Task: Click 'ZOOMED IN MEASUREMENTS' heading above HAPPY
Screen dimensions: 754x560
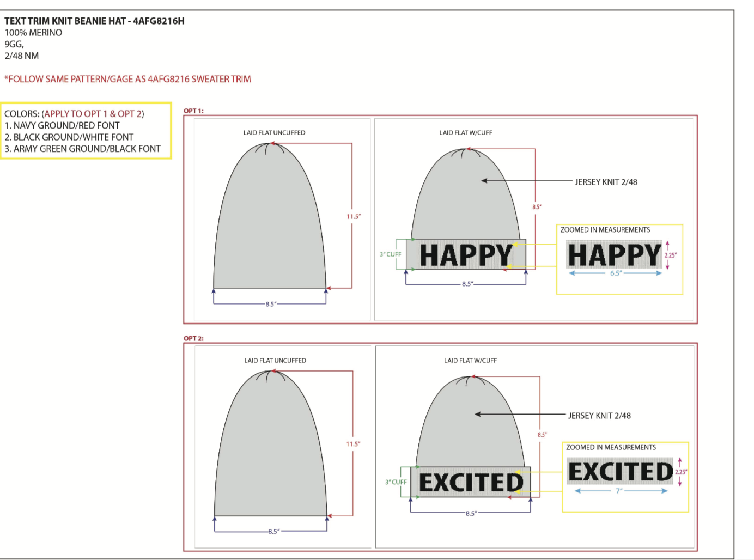Action: [x=605, y=230]
